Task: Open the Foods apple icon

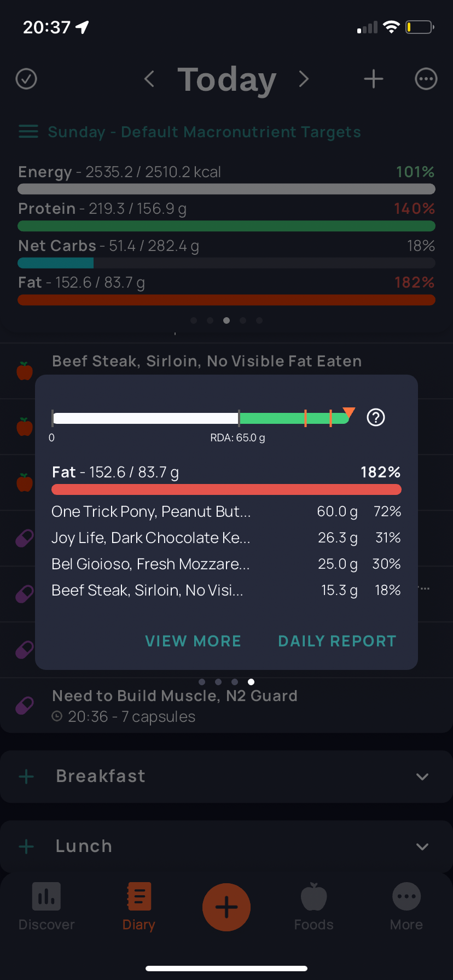Action: [x=314, y=897]
